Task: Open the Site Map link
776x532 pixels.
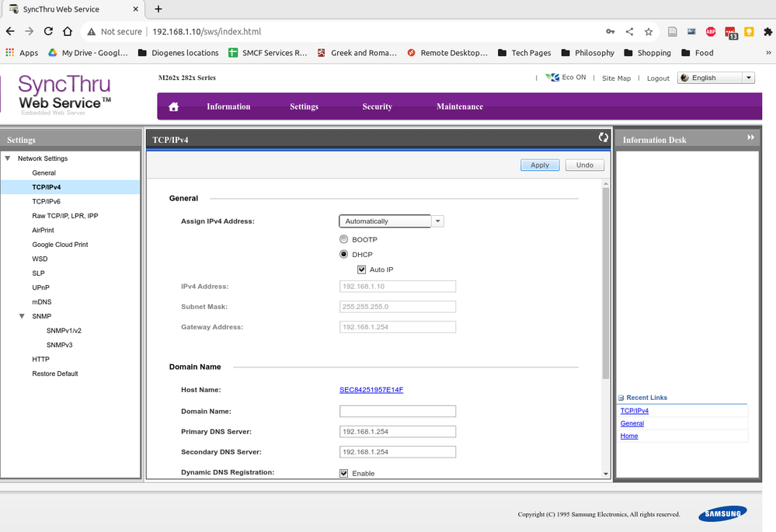Action: [616, 78]
